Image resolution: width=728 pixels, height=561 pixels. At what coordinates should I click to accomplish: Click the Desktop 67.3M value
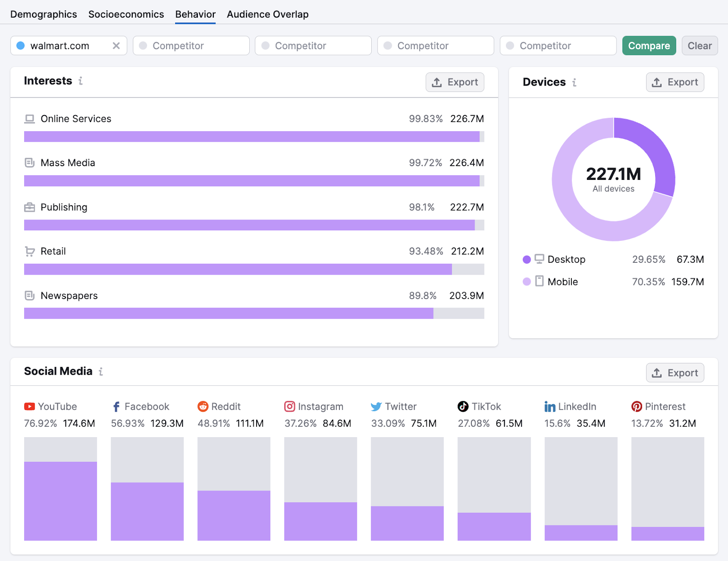(x=690, y=260)
